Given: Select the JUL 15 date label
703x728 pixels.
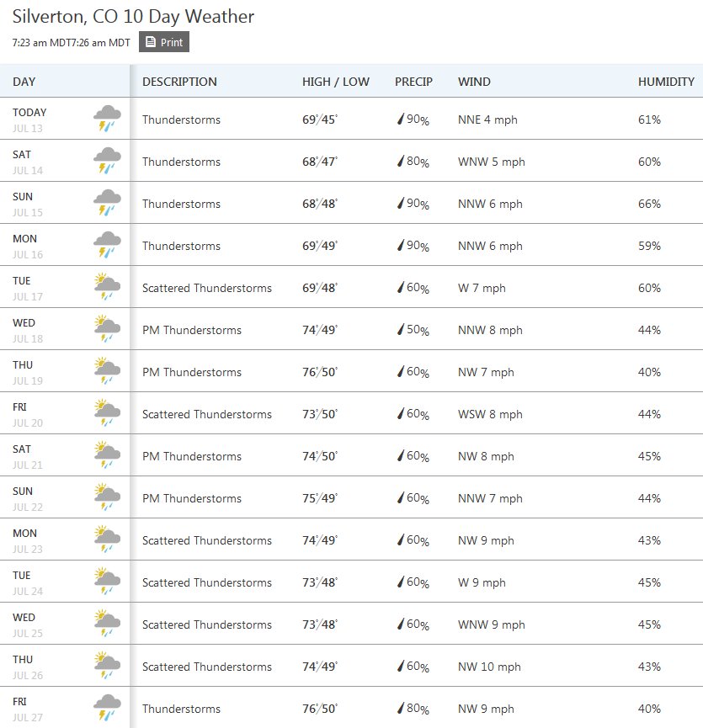Looking at the screenshot, I should [x=28, y=213].
